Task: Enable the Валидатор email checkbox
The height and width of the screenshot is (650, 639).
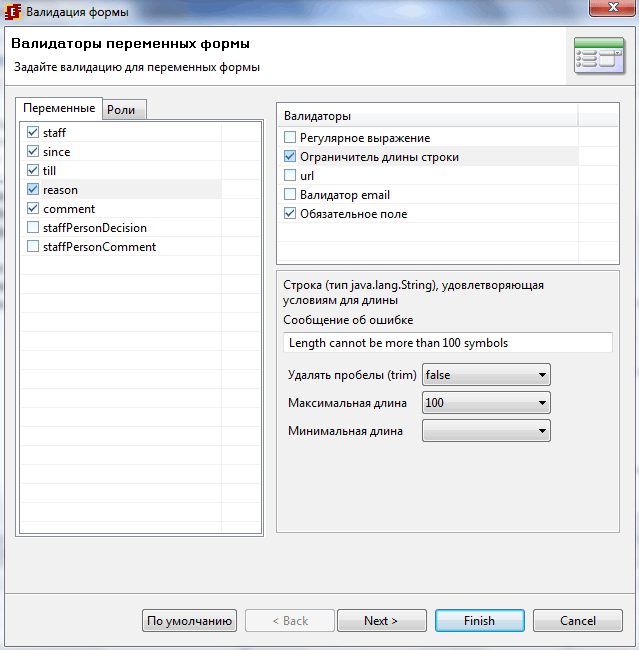Action: click(290, 194)
